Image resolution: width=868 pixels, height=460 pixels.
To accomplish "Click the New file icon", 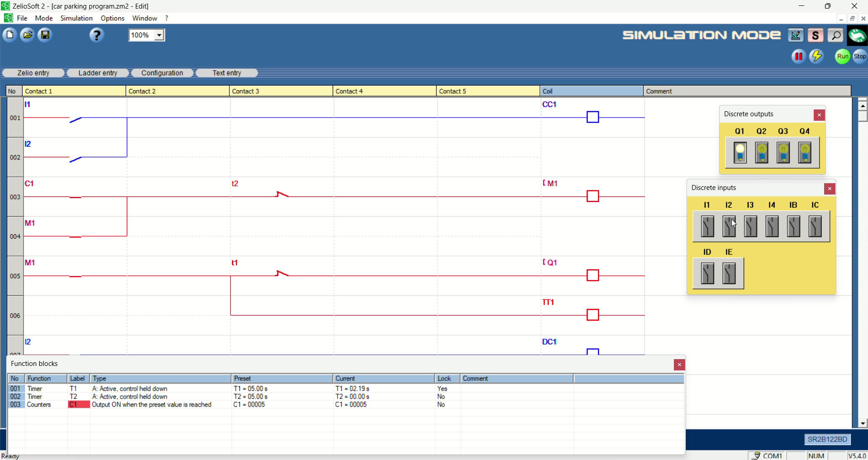I will coord(10,35).
